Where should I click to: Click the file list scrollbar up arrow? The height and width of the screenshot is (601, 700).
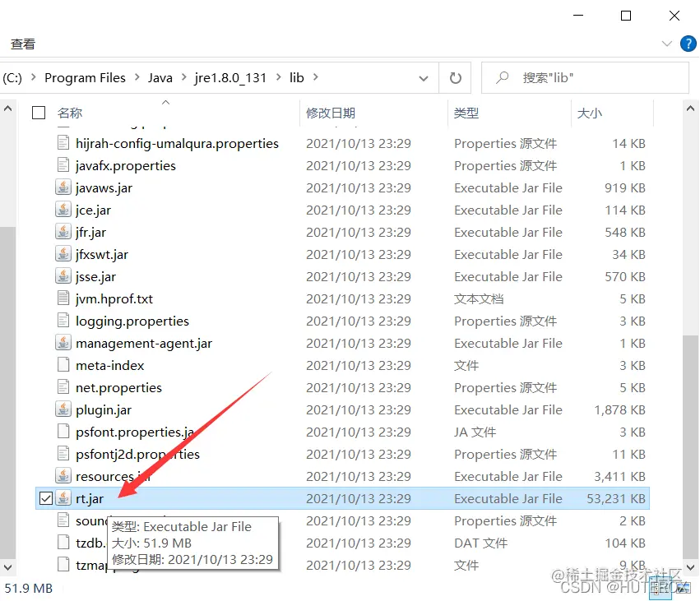pyautogui.click(x=690, y=109)
